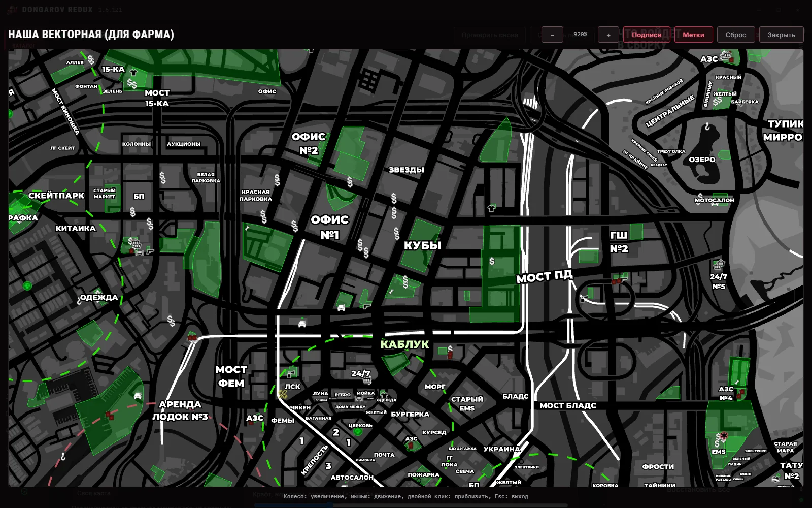812x508 pixels.
Task: Select the store basket icon below КИТАИКА
Action: click(x=136, y=243)
